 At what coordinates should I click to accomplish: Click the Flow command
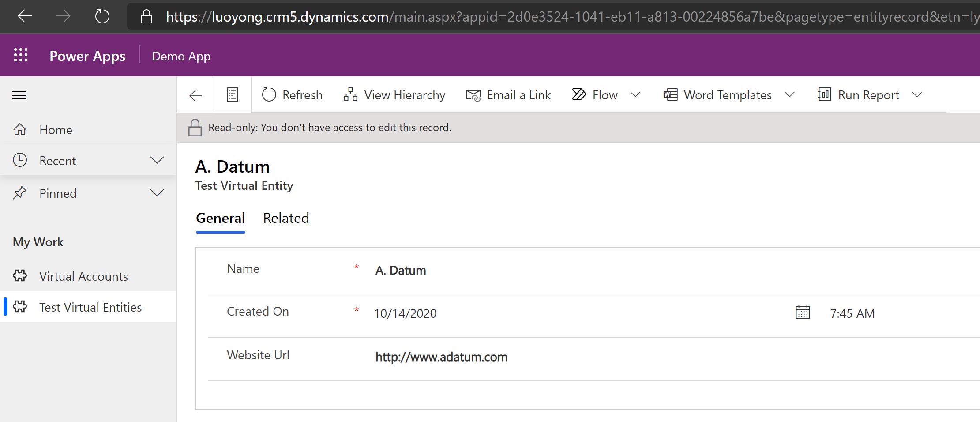tap(595, 95)
